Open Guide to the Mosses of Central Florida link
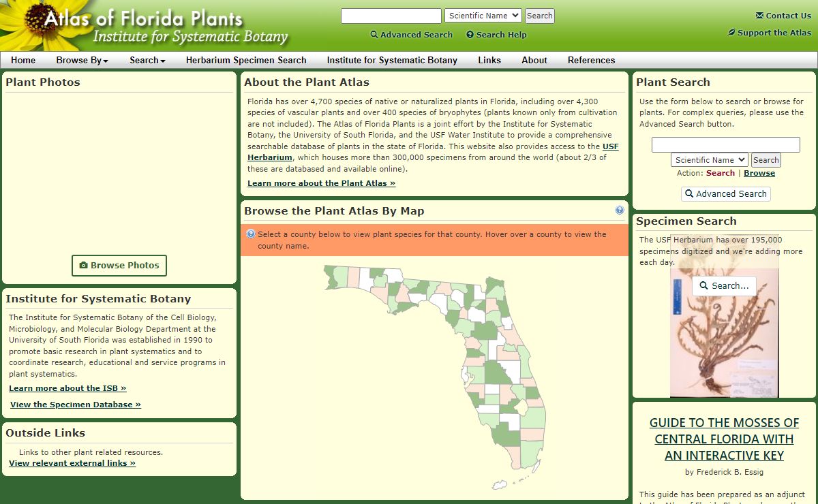 point(724,439)
